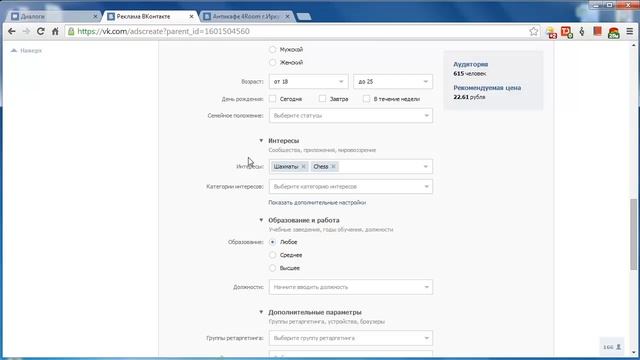Viewport: 640px width, 360px height.
Task: Open the Должности dropdown
Action: pos(351,287)
